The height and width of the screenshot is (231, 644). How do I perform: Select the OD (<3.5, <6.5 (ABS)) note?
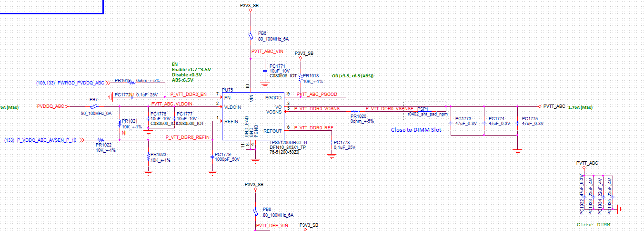[x=352, y=76]
